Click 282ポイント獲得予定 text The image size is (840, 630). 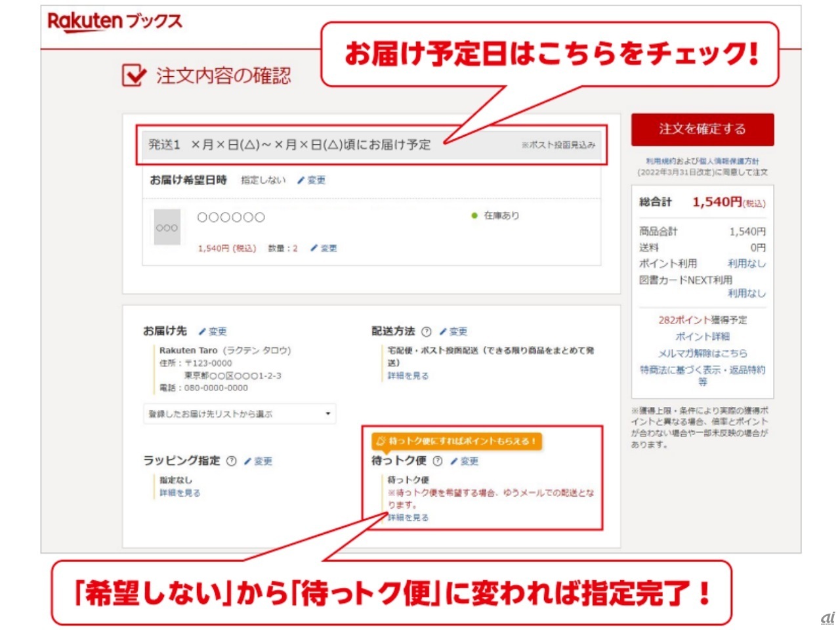pyautogui.click(x=703, y=320)
